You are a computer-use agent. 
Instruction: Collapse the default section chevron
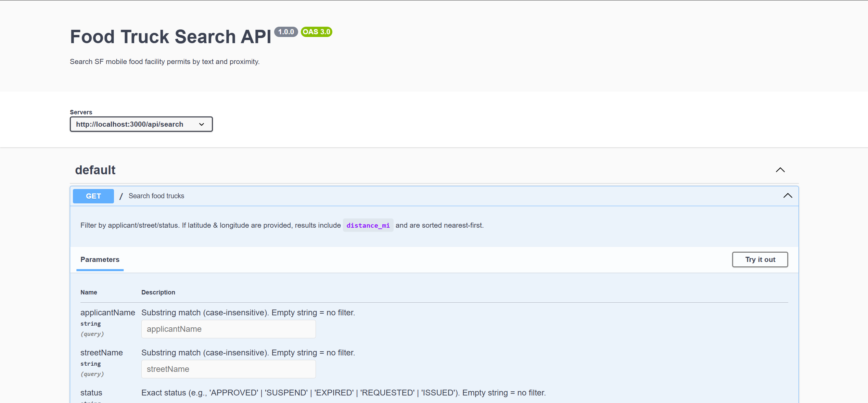(x=780, y=170)
